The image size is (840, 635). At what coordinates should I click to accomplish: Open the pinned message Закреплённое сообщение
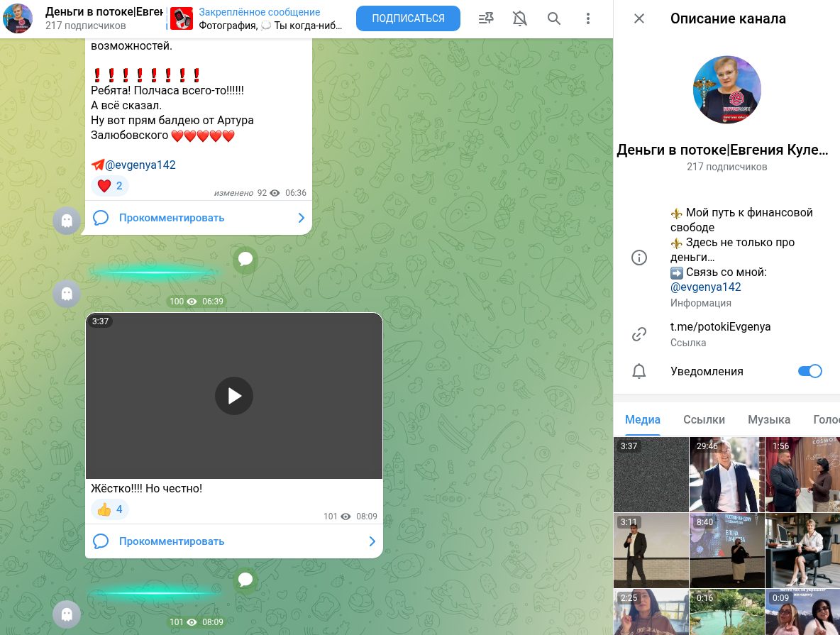(x=259, y=19)
